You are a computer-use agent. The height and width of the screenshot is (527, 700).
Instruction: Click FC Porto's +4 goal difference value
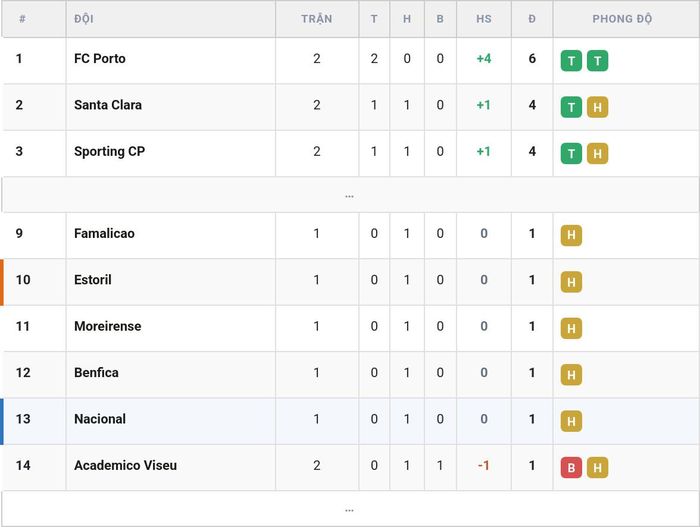483,59
